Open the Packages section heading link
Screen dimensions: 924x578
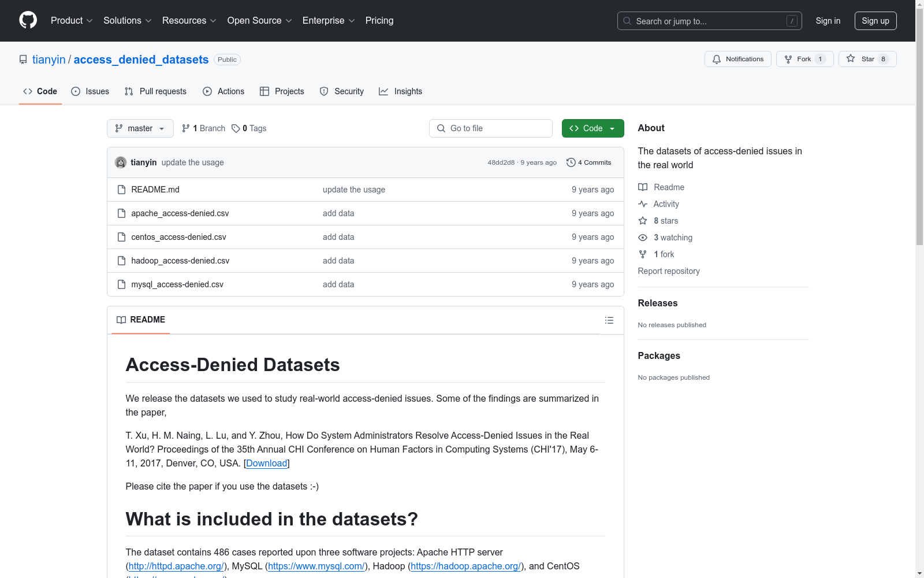(x=659, y=356)
